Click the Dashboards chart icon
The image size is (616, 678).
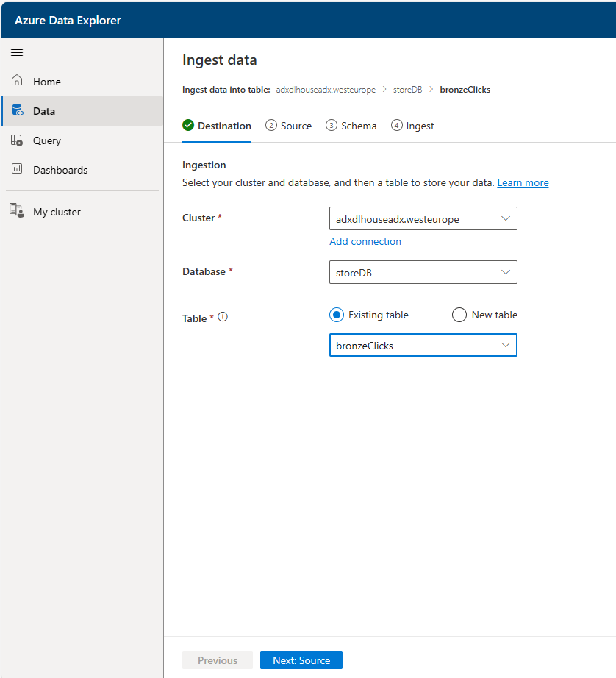pyautogui.click(x=17, y=168)
